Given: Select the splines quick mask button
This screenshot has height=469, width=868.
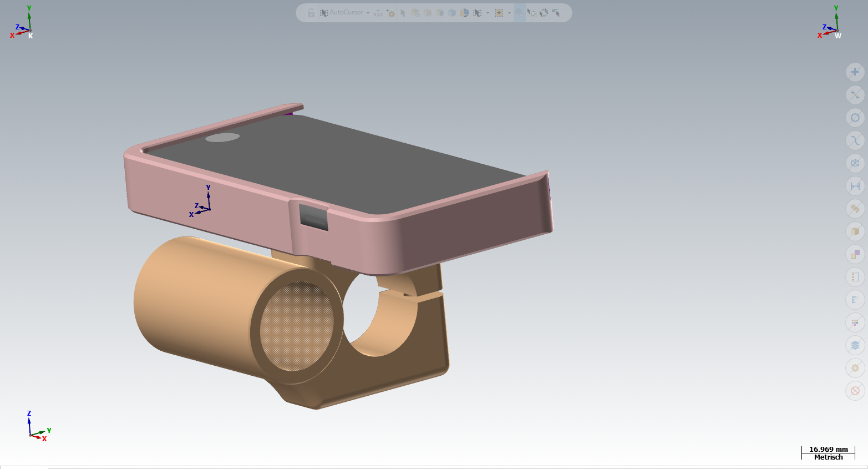Looking at the screenshot, I should click(855, 140).
